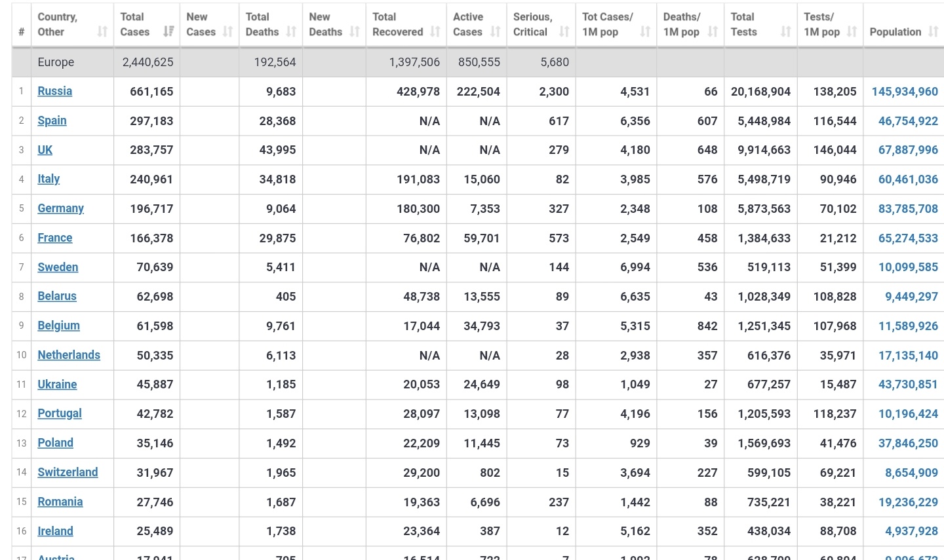Image resolution: width=944 pixels, height=560 pixels.
Task: Open the Russia country link
Action: pos(55,91)
